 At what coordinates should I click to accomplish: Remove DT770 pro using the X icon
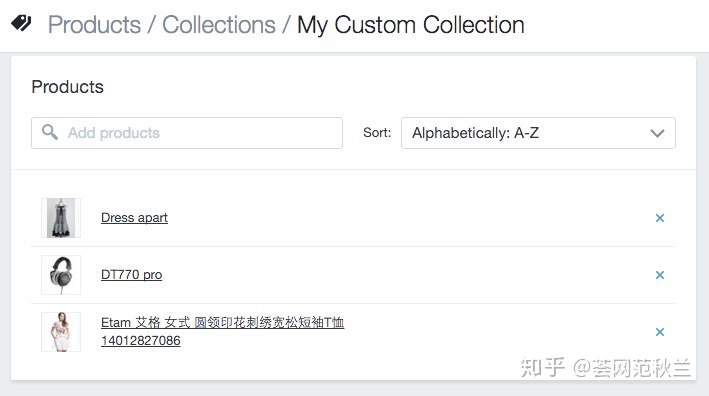click(660, 275)
